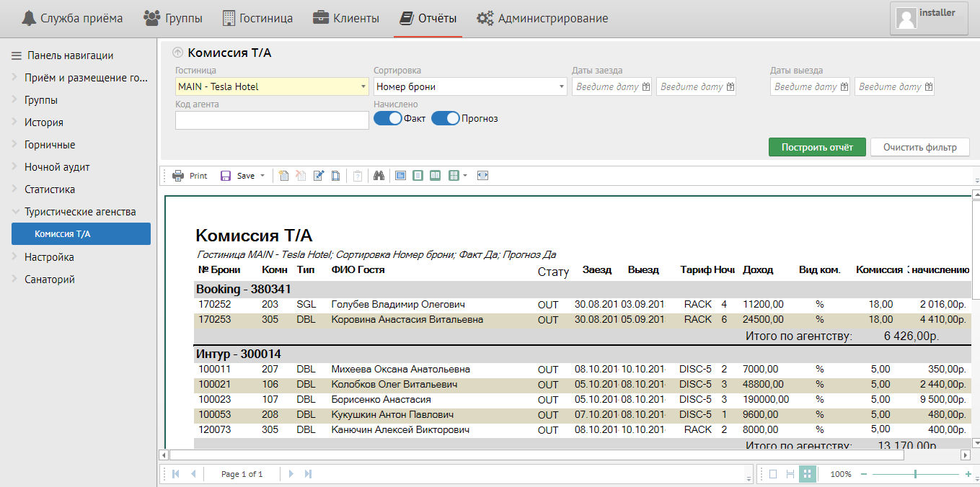Click the hamburger icon beside Панель навигации
Screen dimensions: 980x487
point(17,55)
